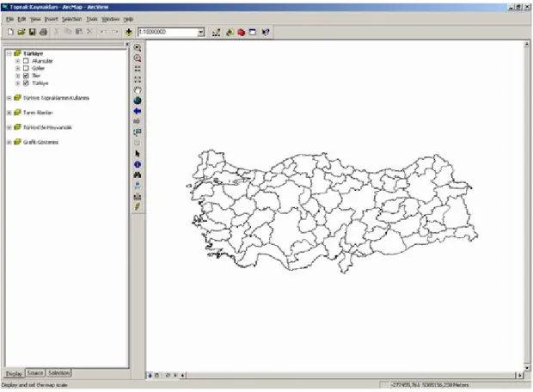
Task: Select the Identify tool
Action: pos(138,164)
